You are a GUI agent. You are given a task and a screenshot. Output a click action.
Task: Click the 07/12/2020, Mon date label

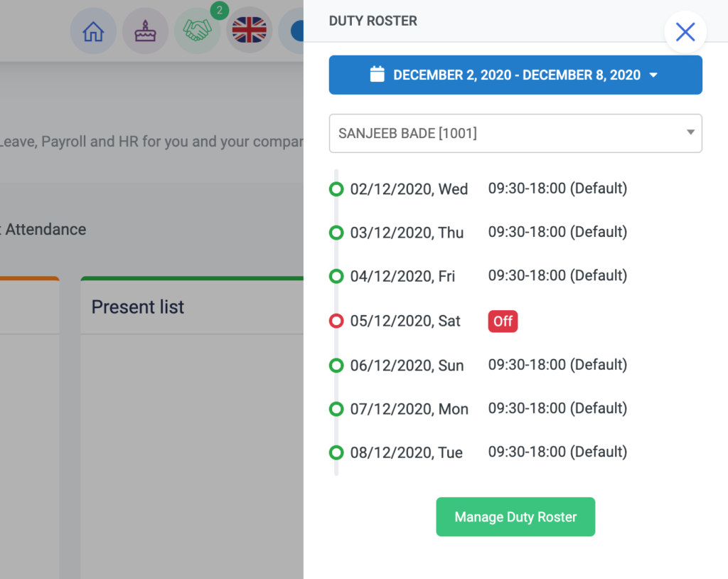pyautogui.click(x=409, y=409)
